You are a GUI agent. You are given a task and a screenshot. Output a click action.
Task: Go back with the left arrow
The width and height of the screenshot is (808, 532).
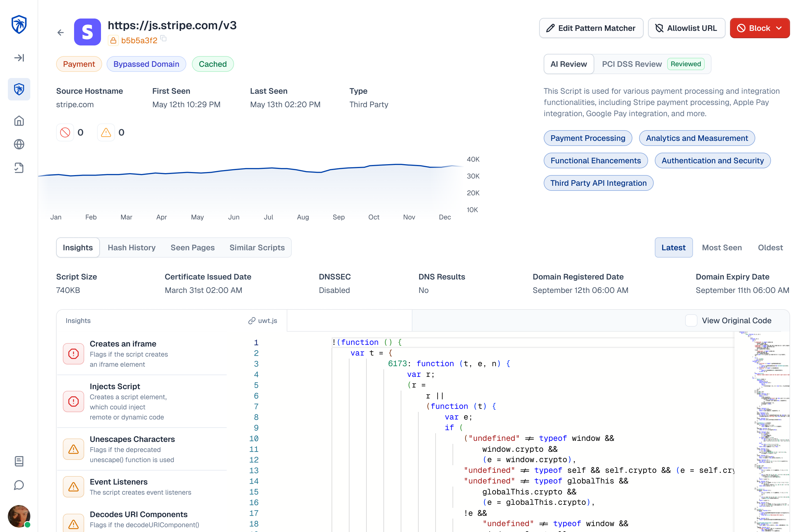(60, 33)
